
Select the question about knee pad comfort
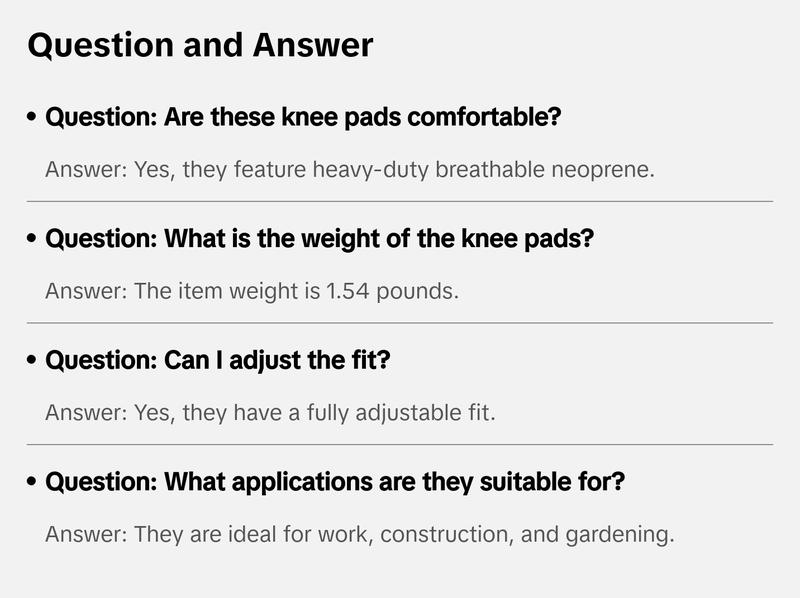[303, 118]
